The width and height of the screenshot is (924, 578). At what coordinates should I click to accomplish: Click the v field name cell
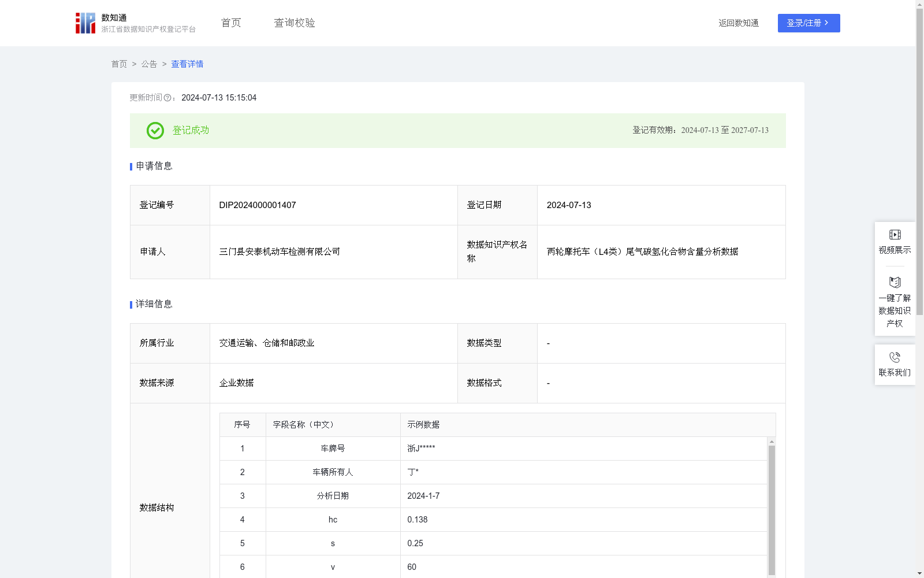tap(333, 567)
